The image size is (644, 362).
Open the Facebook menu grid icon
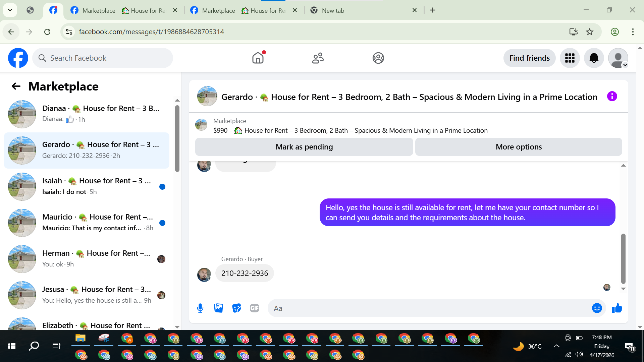tap(570, 58)
